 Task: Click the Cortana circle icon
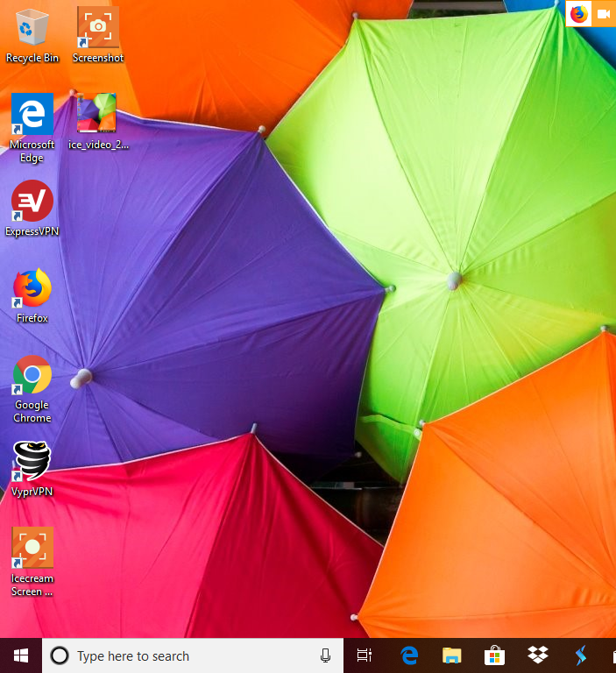[x=60, y=655]
